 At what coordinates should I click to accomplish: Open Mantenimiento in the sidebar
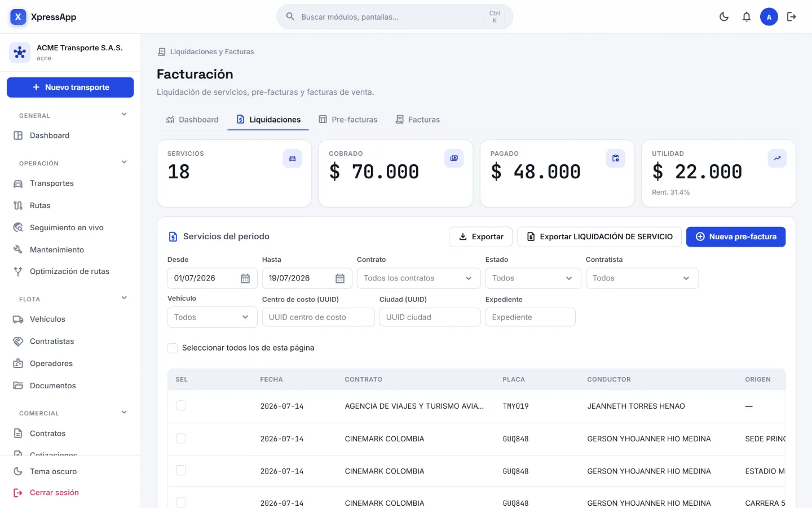coord(70,249)
